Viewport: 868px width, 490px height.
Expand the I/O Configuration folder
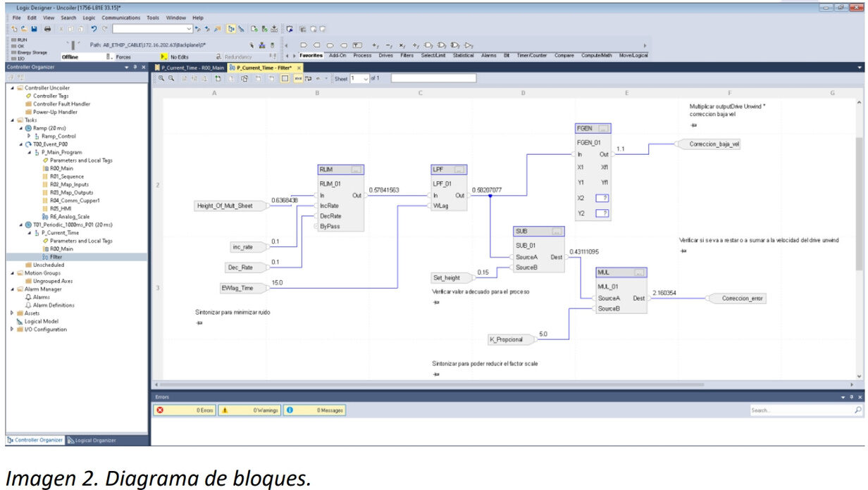click(11, 329)
